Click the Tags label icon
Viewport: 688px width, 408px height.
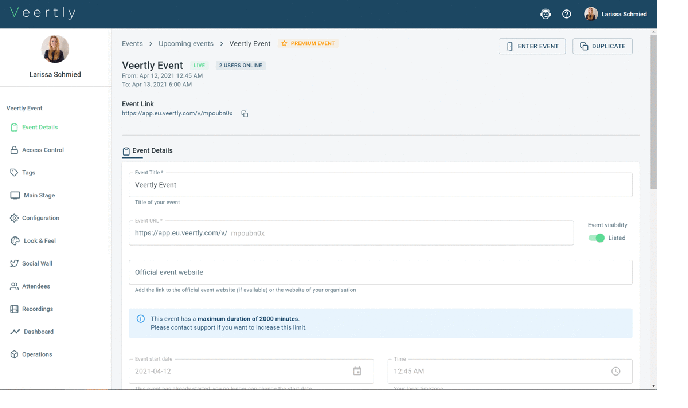pyautogui.click(x=14, y=172)
